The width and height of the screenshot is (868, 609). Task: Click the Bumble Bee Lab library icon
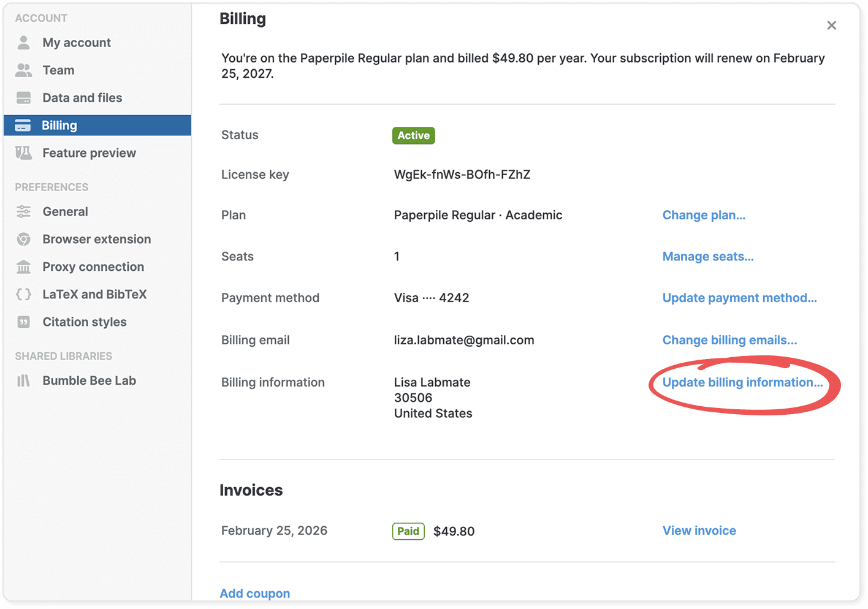coord(24,381)
